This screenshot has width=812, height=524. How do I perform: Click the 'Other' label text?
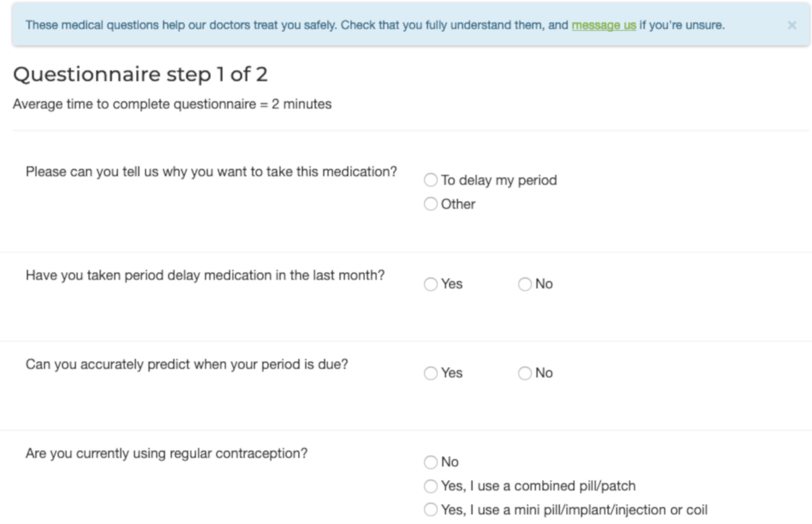(x=458, y=204)
